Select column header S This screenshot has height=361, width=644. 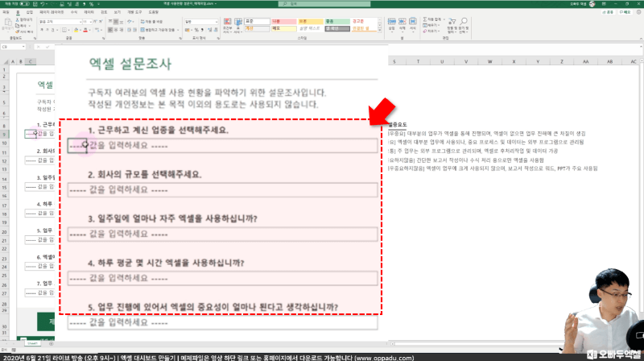click(x=394, y=62)
